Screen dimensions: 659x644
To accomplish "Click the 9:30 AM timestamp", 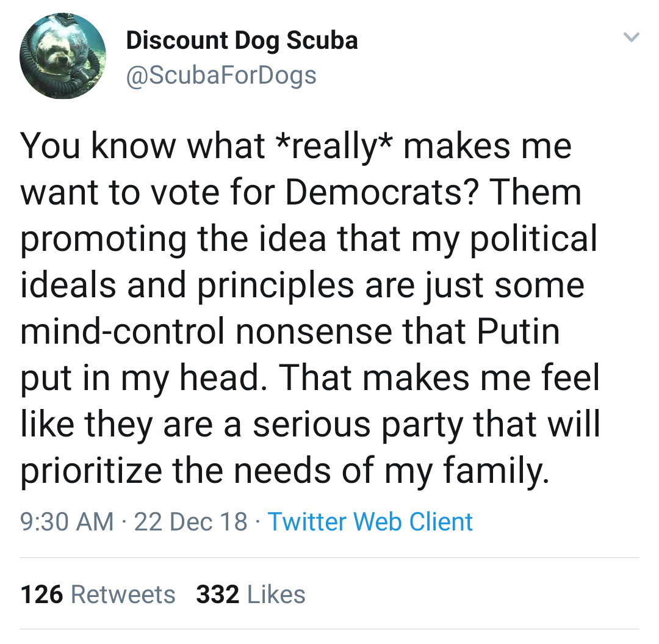I will (x=67, y=522).
